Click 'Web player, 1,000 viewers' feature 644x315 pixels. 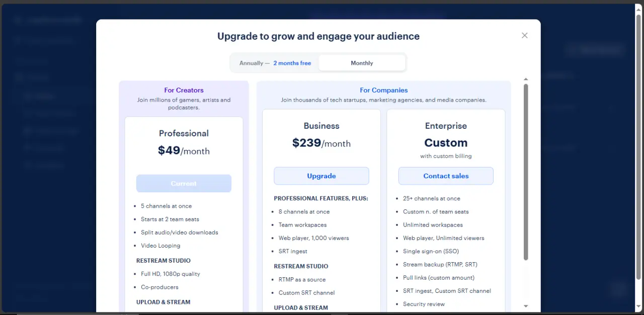click(x=313, y=238)
